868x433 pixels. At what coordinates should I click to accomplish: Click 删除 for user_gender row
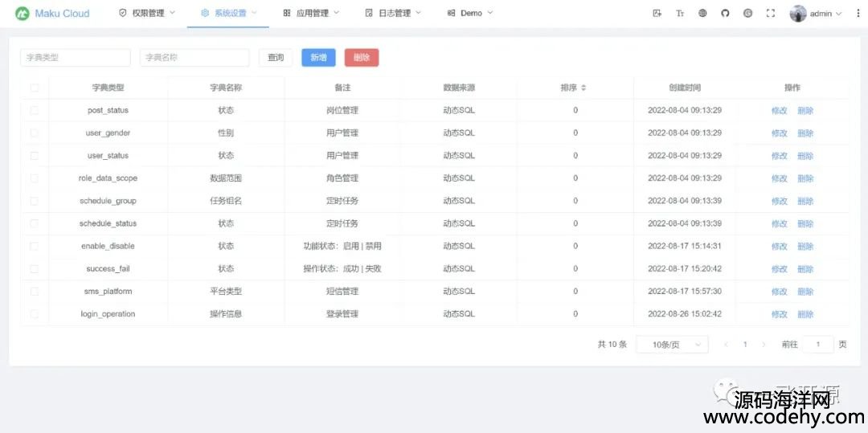pyautogui.click(x=805, y=133)
